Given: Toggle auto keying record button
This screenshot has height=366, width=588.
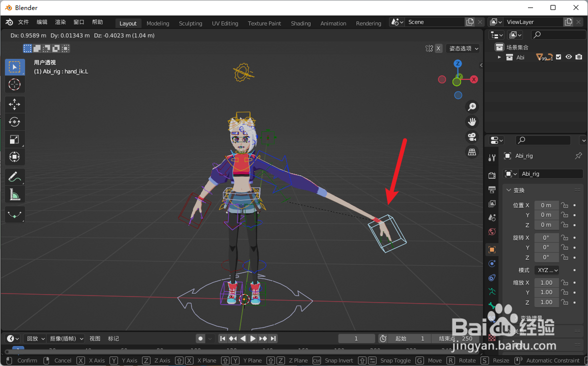Looking at the screenshot, I should [200, 339].
